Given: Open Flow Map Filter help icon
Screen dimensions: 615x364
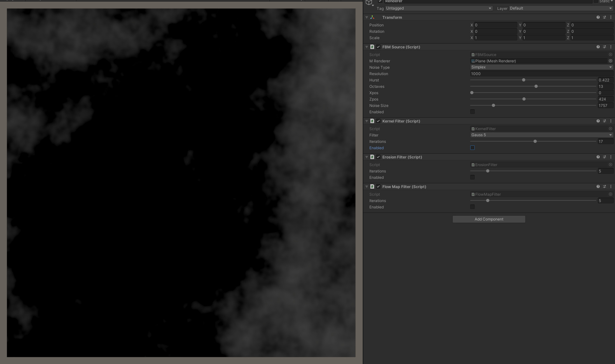Looking at the screenshot, I should click(x=598, y=186).
